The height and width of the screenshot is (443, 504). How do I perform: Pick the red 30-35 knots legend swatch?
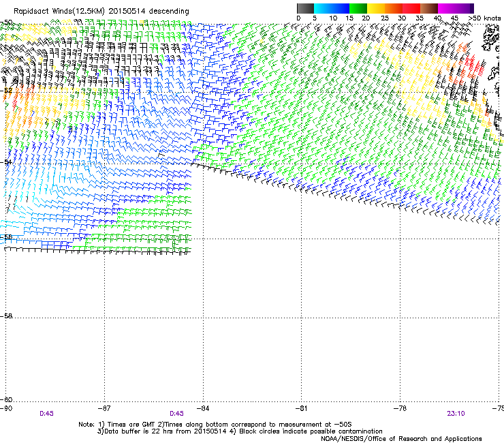tap(411, 8)
